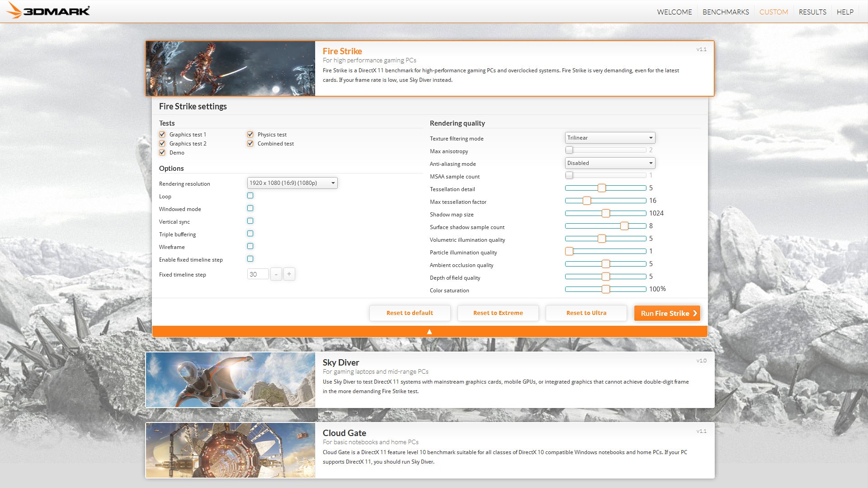The width and height of the screenshot is (868, 488).
Task: Click the Reset to Extreme button
Action: [498, 313]
